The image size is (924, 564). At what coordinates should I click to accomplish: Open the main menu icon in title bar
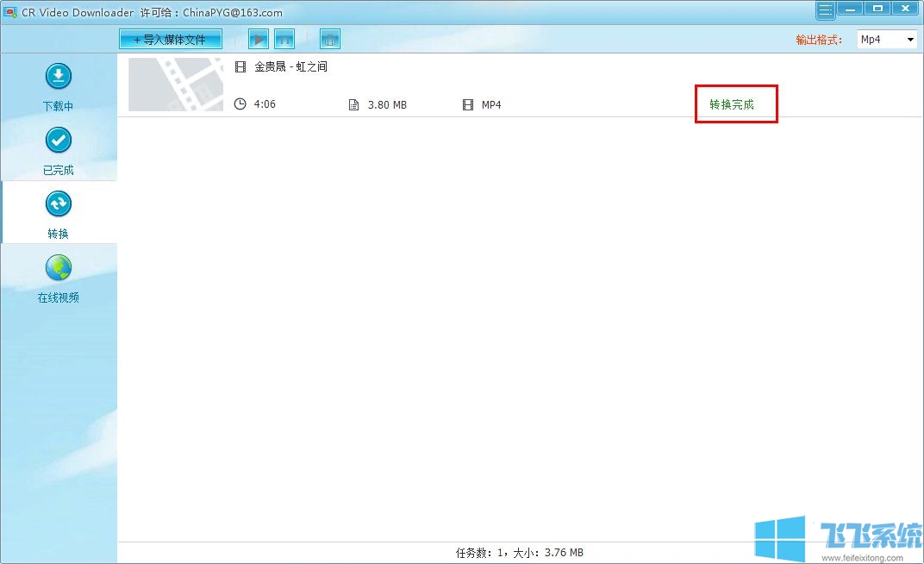click(826, 9)
